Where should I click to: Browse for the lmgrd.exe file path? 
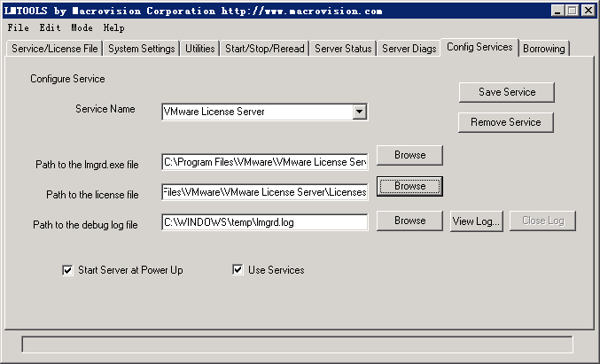coord(409,155)
